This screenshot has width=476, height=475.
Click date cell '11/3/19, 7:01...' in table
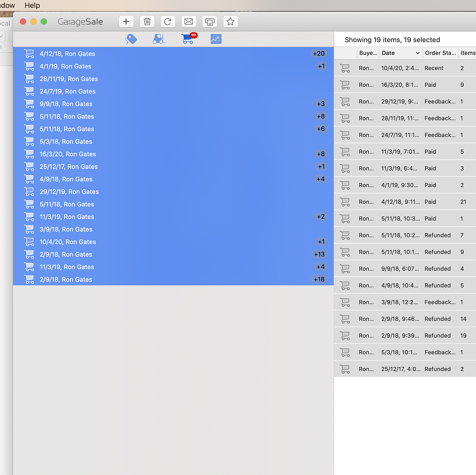point(400,152)
